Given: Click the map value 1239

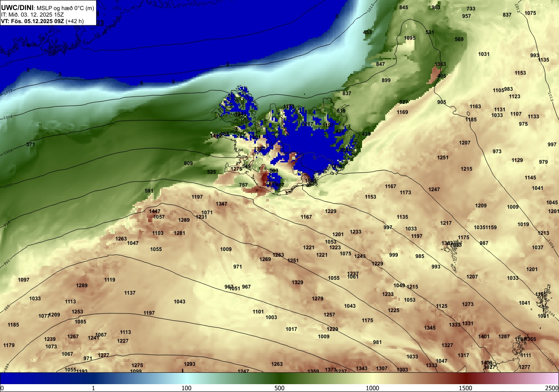Looking at the screenshot, I should tap(50, 339).
